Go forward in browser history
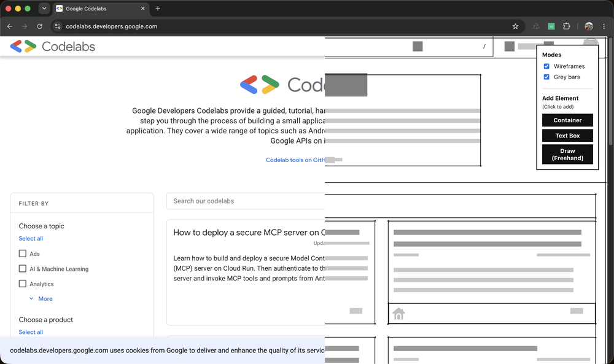 25,26
